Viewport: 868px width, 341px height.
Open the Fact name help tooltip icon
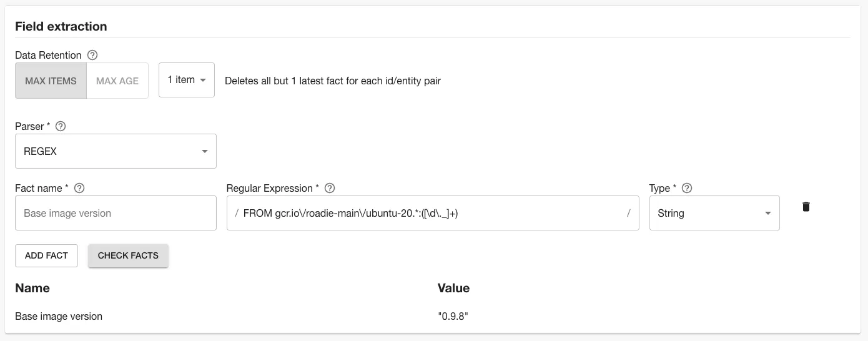pyautogui.click(x=79, y=188)
